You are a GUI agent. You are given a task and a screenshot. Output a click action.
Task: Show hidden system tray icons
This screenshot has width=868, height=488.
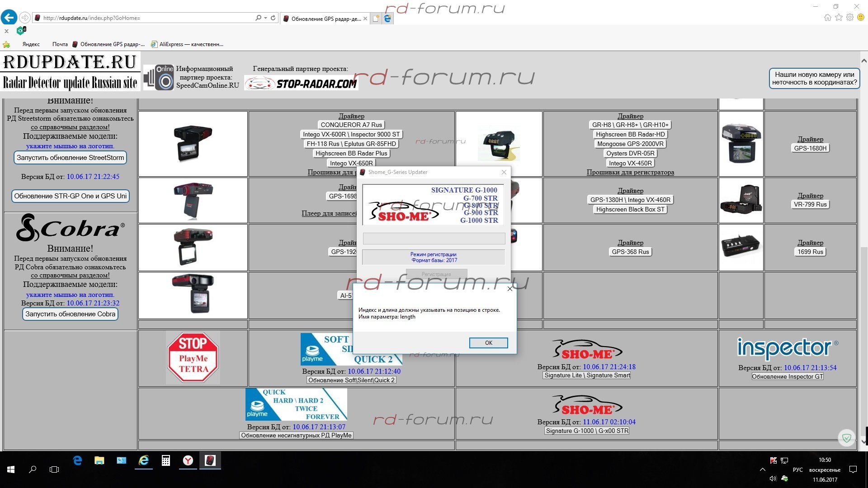pyautogui.click(x=762, y=469)
